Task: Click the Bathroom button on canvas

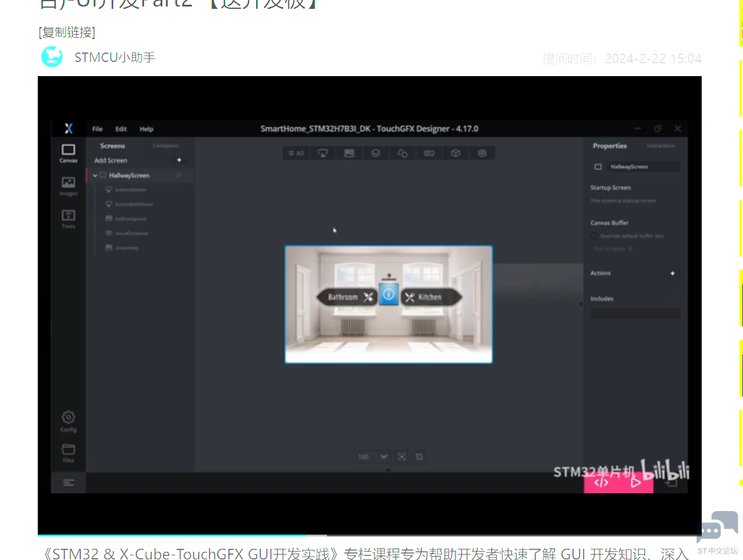Action: [x=346, y=297]
